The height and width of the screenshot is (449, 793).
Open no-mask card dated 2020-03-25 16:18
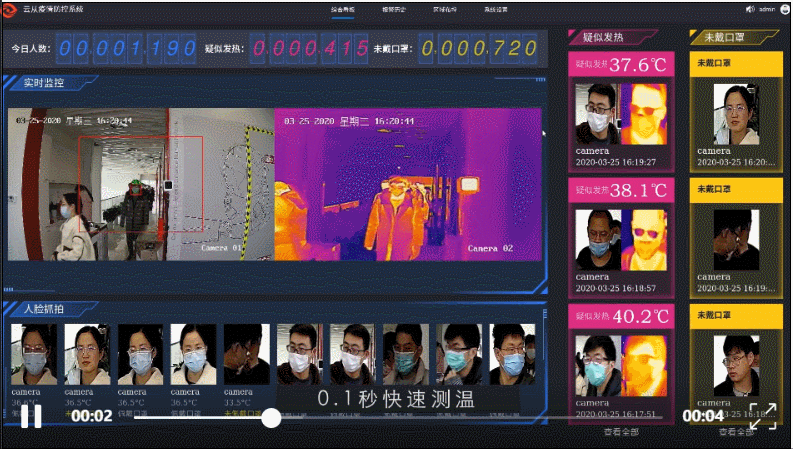(x=736, y=363)
